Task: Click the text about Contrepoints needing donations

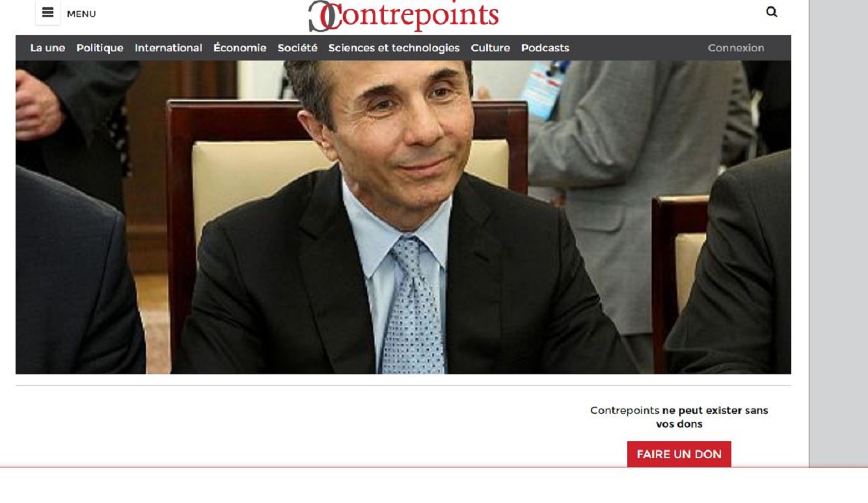Action: click(679, 417)
